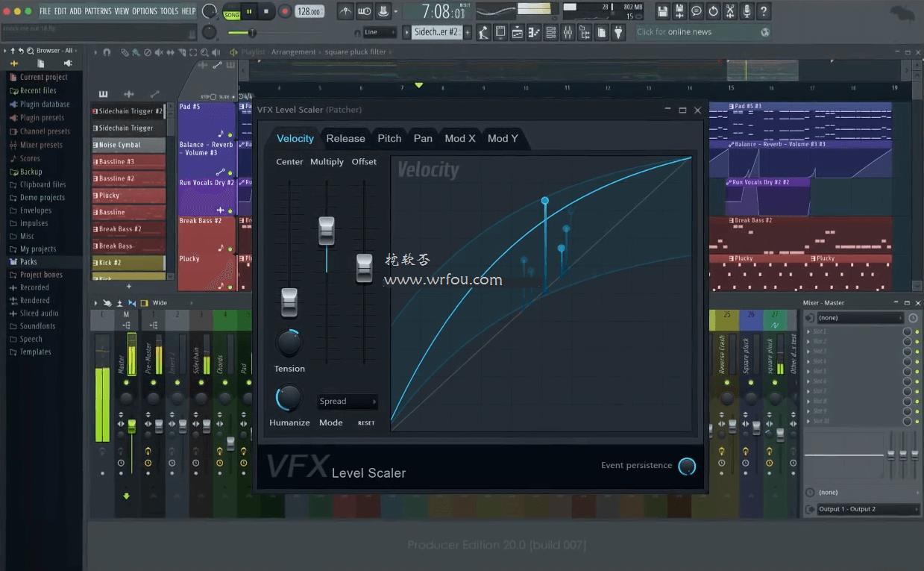Open the FILE menu

click(45, 11)
